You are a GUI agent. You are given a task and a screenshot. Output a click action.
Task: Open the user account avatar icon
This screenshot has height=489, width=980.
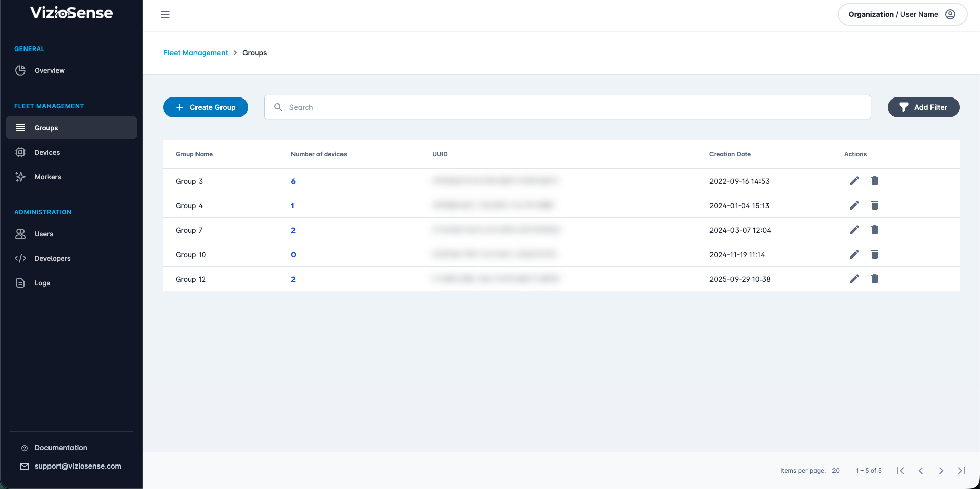coord(950,14)
